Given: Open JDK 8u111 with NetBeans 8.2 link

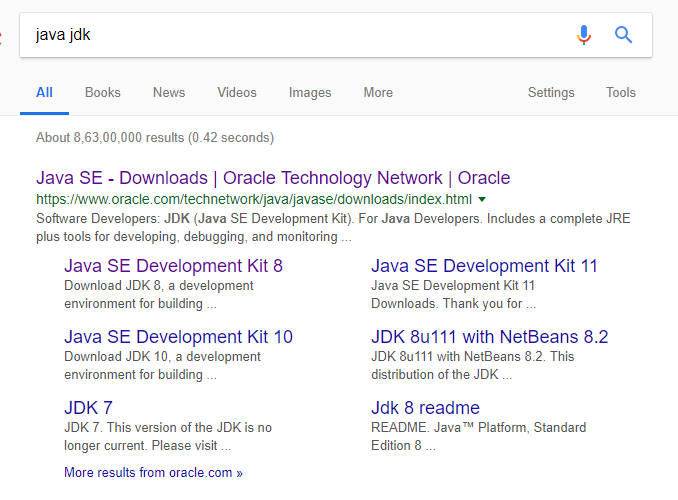Looking at the screenshot, I should pos(489,337).
